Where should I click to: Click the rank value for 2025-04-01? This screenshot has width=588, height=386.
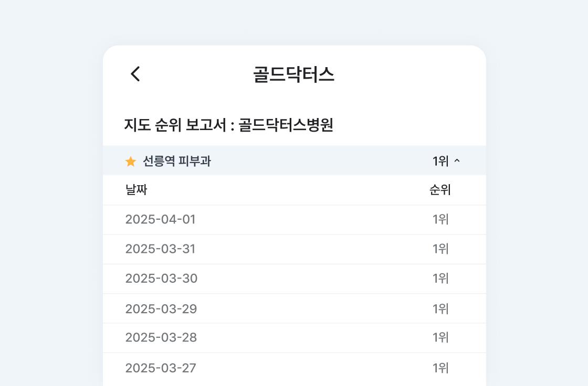coord(440,219)
